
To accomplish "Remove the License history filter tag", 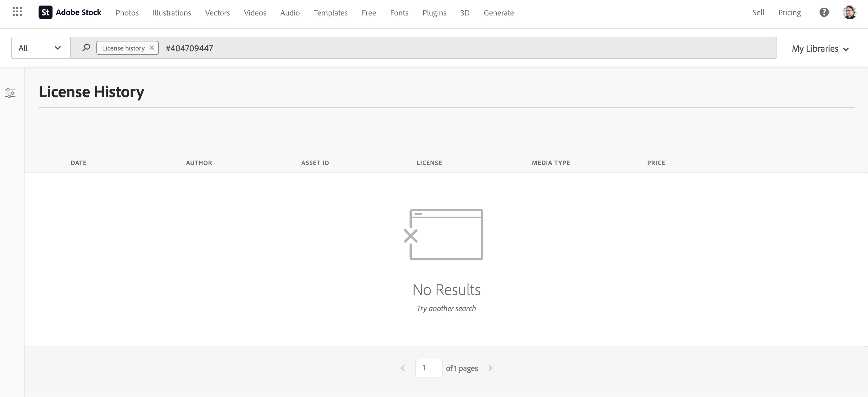I will pyautogui.click(x=152, y=48).
